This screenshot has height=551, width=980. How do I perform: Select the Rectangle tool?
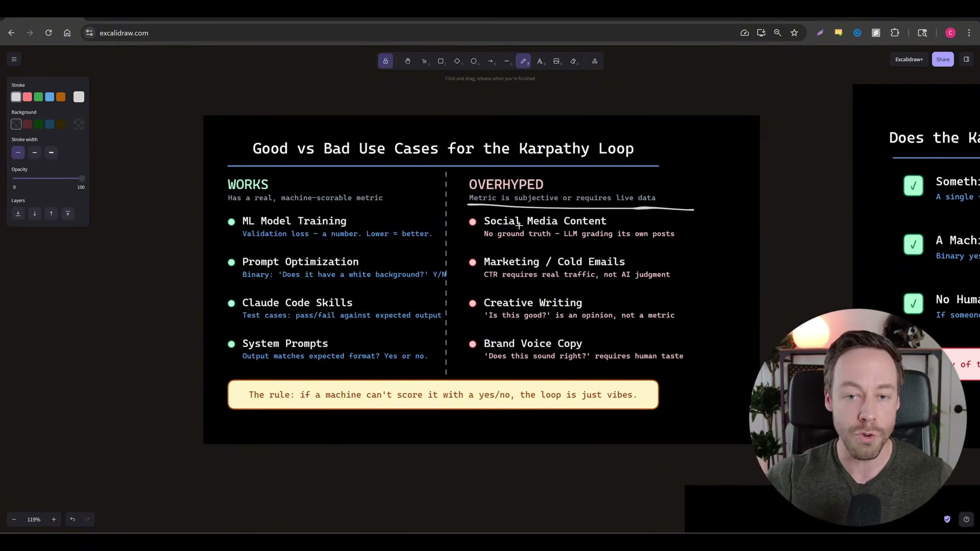pos(441,61)
